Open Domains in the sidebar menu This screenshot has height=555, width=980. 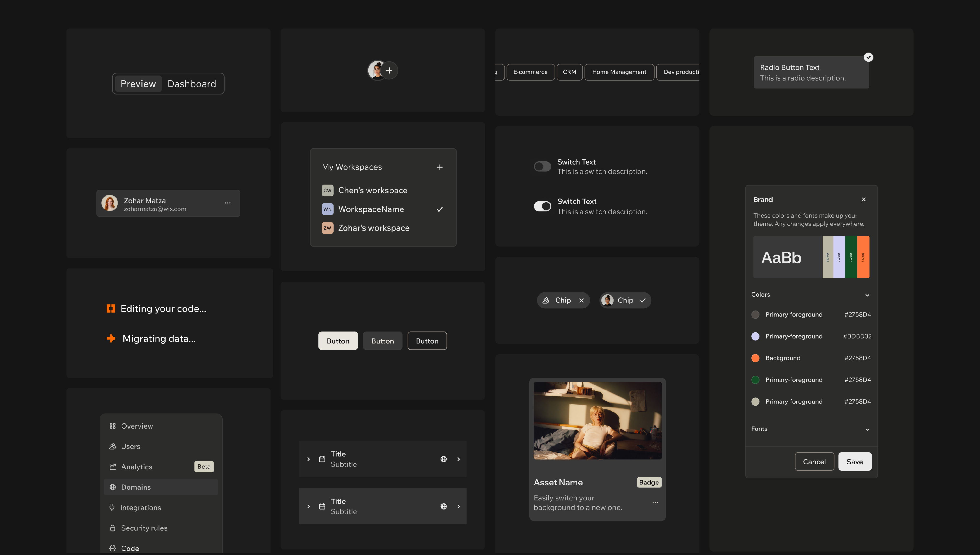pyautogui.click(x=161, y=487)
